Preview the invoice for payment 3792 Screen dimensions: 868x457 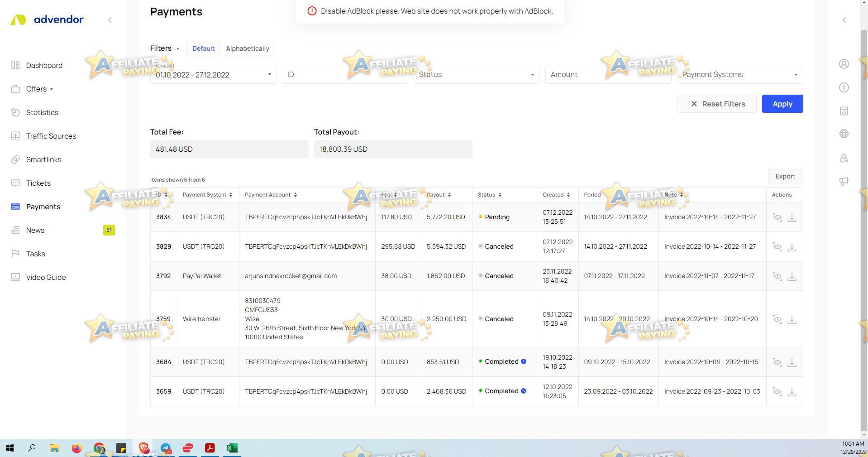[777, 276]
